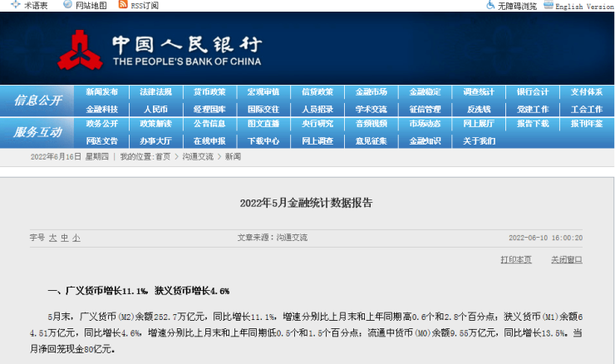Open the 报刊年鉴 menu item
Screen dimensions: 615x364
[587, 124]
